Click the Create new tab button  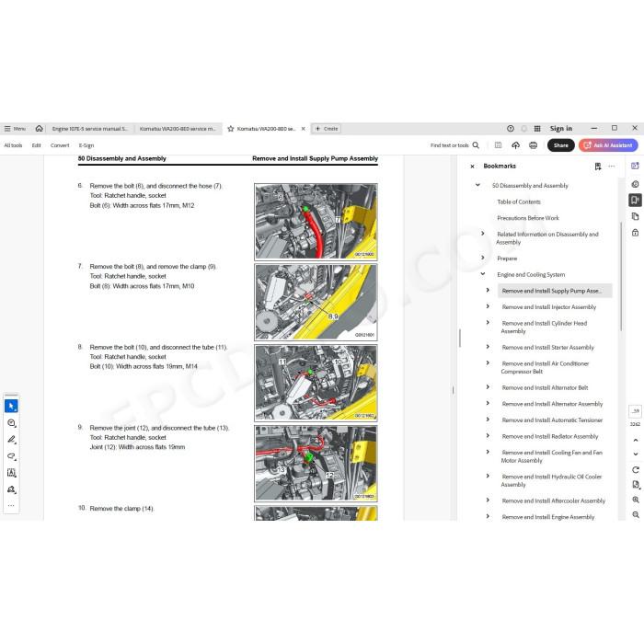coord(327,129)
